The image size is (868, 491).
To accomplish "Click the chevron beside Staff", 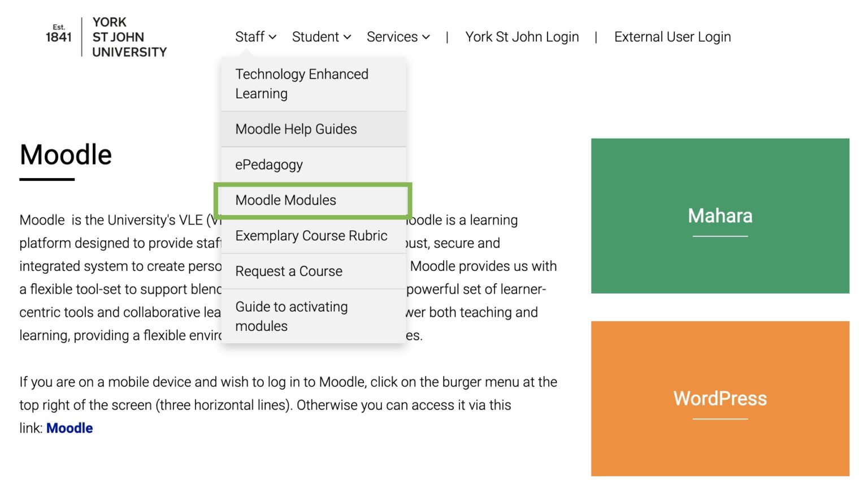I will click(x=272, y=37).
